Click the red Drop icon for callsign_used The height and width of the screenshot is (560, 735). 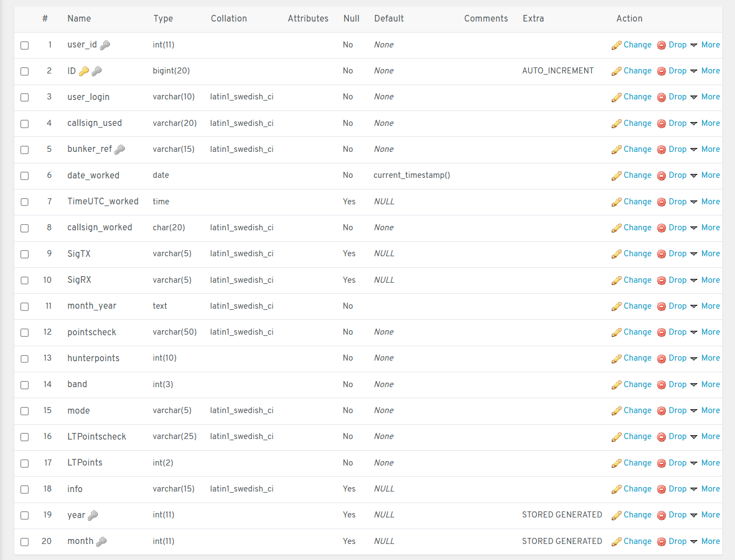[661, 124]
